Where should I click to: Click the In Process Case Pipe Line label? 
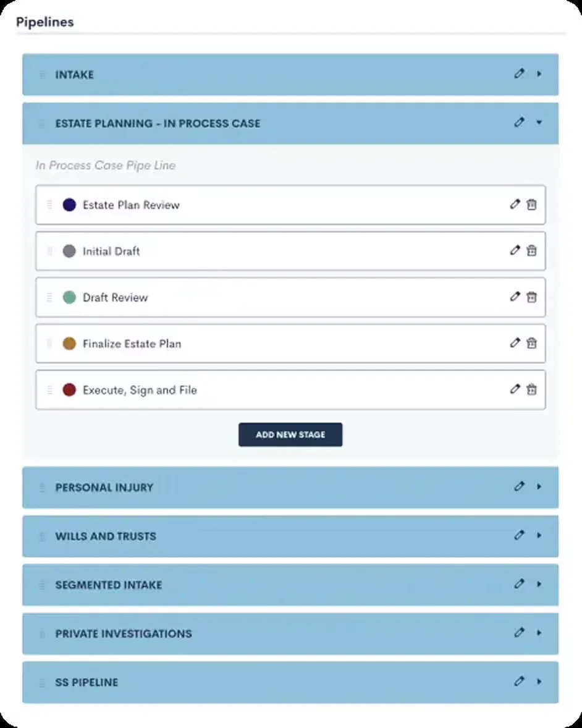106,165
